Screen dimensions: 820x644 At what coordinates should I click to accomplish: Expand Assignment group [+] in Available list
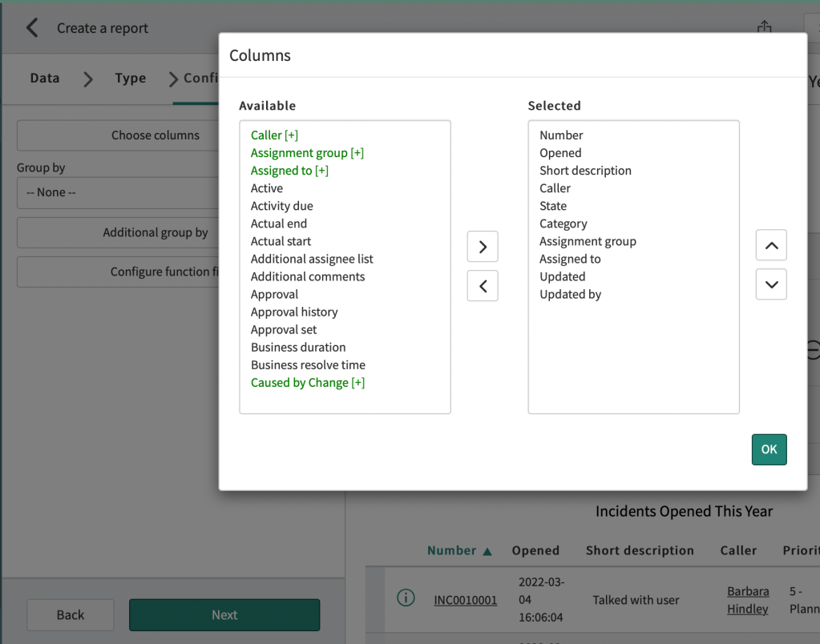point(307,153)
